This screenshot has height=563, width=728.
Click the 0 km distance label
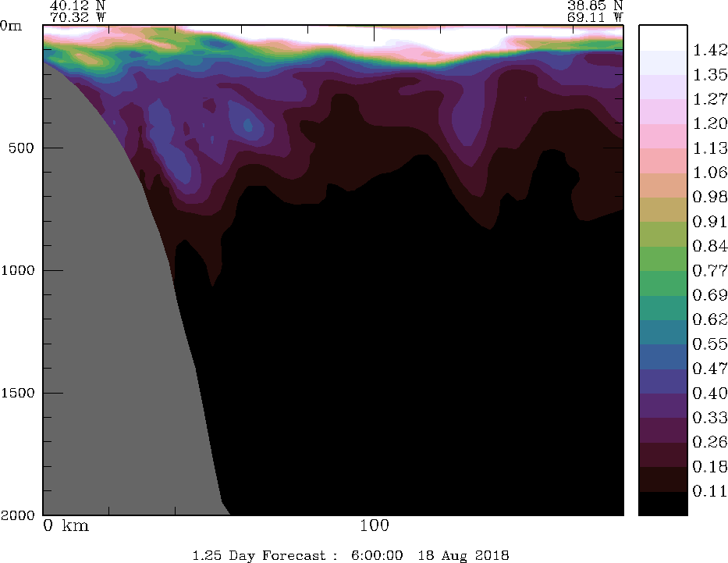click(x=66, y=526)
